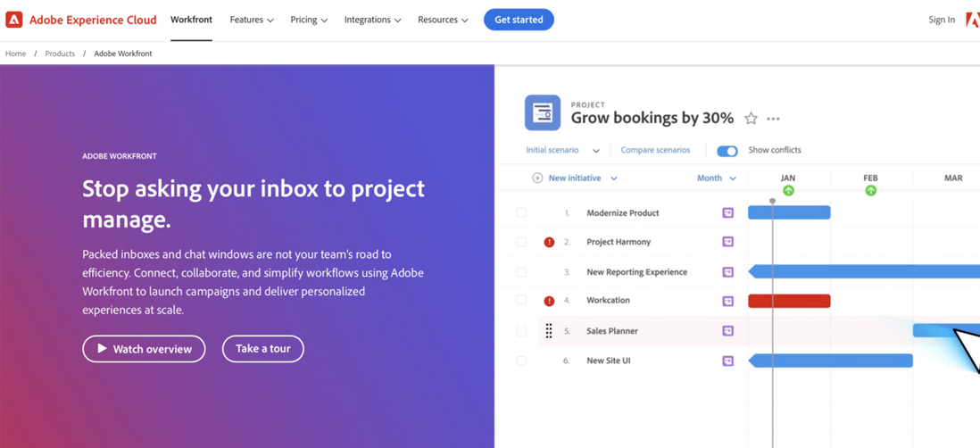This screenshot has height=448, width=980.
Task: Click the Workcation row name
Action: click(608, 301)
